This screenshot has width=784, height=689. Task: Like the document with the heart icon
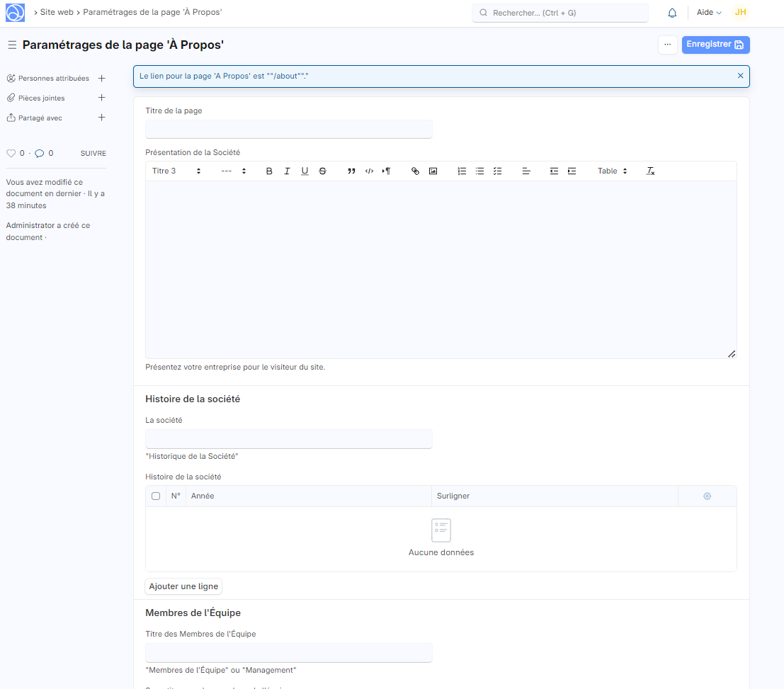pyautogui.click(x=11, y=153)
